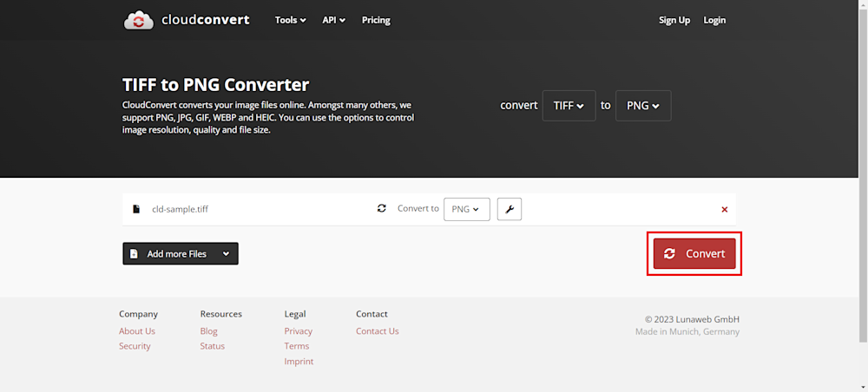Click the file icon beside cld-sample.tiff
Screen dimensions: 868x392
click(136, 209)
